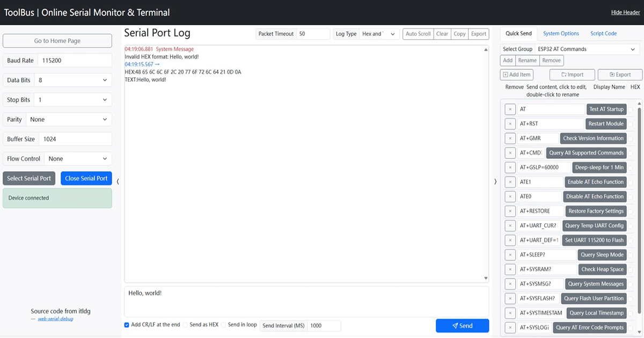Export the quick send command list
The image size is (644, 338).
click(x=620, y=74)
